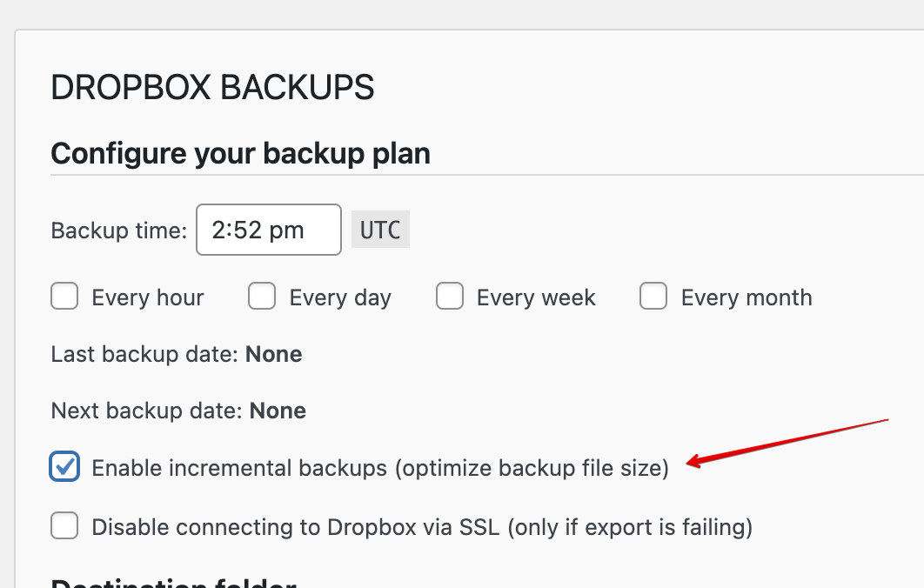Check the Every hour checkbox
Viewport: 924px width, 588px height.
[65, 297]
